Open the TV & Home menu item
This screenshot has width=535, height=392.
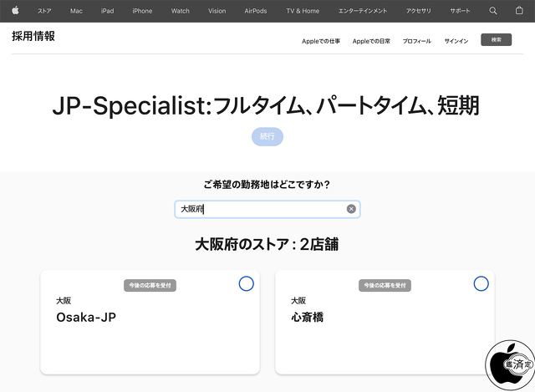click(303, 11)
